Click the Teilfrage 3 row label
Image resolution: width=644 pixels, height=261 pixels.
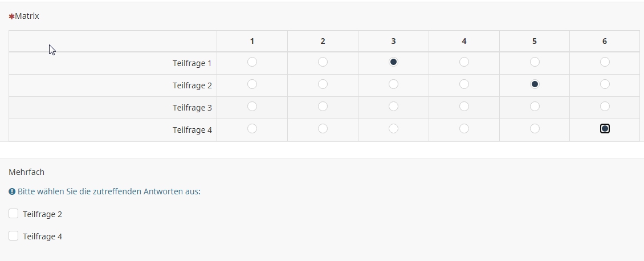192,108
